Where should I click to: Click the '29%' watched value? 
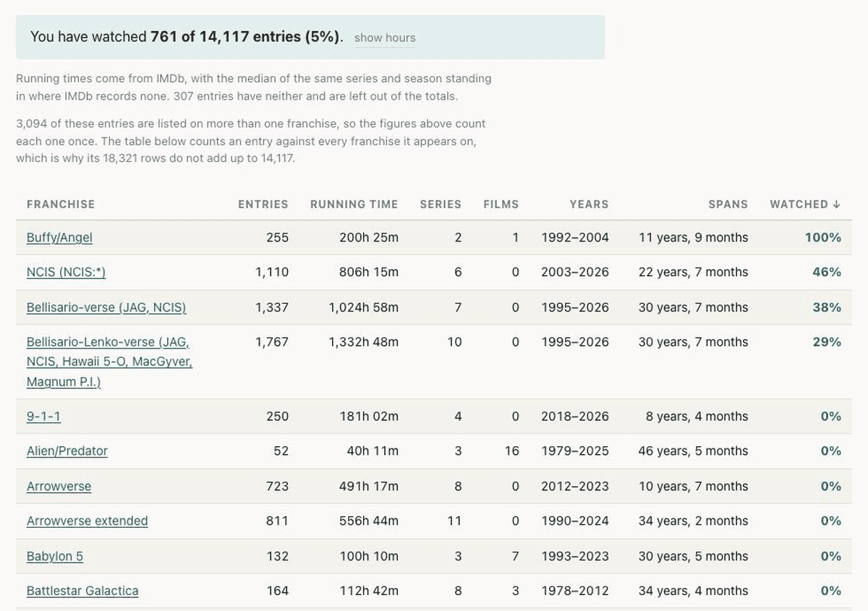(827, 341)
